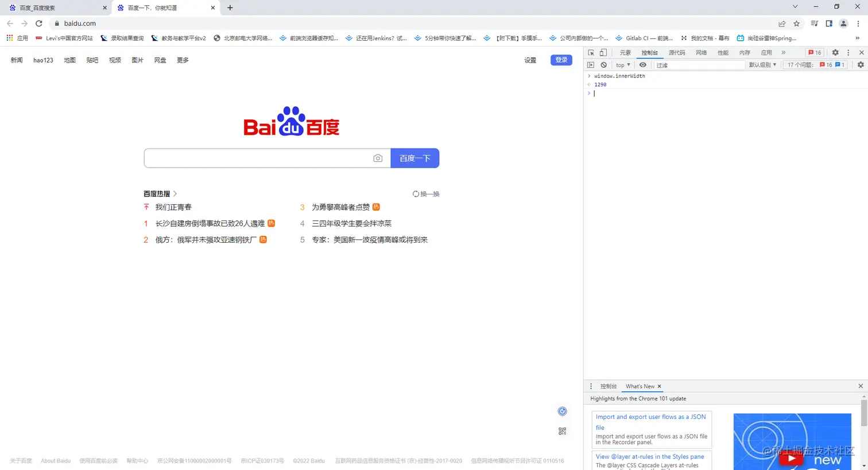Open the Chrome three-dot main menu
The height and width of the screenshot is (470, 868).
click(x=858, y=24)
